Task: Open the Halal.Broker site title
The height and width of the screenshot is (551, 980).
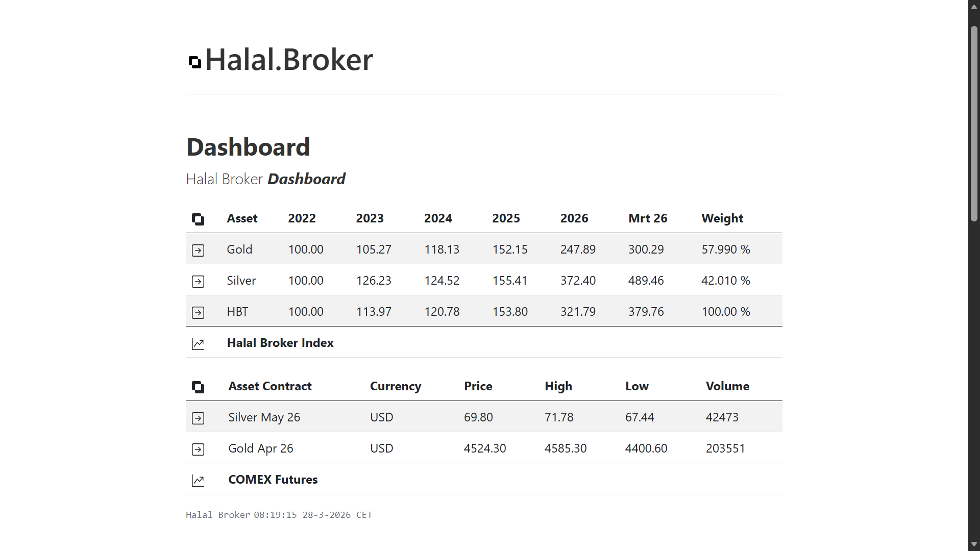Action: pyautogui.click(x=289, y=60)
